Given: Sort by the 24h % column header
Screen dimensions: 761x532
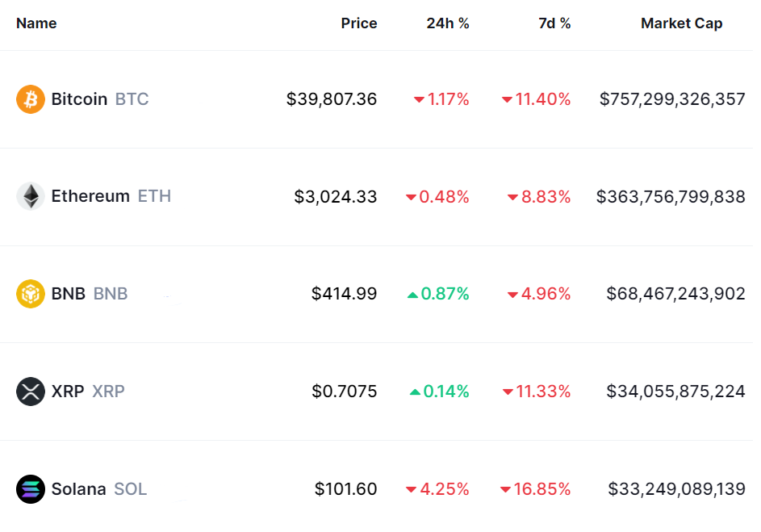Looking at the screenshot, I should [448, 23].
